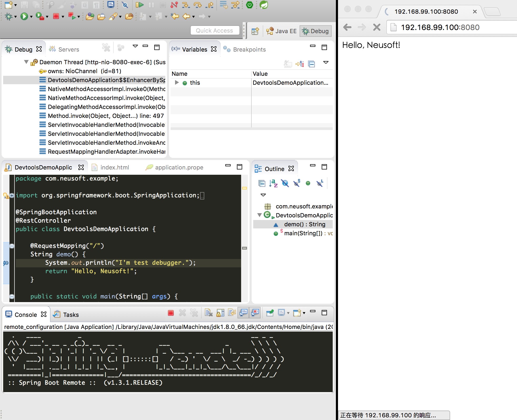517x420 pixels.
Task: Expand the folded import block in editor
Action: [12, 195]
